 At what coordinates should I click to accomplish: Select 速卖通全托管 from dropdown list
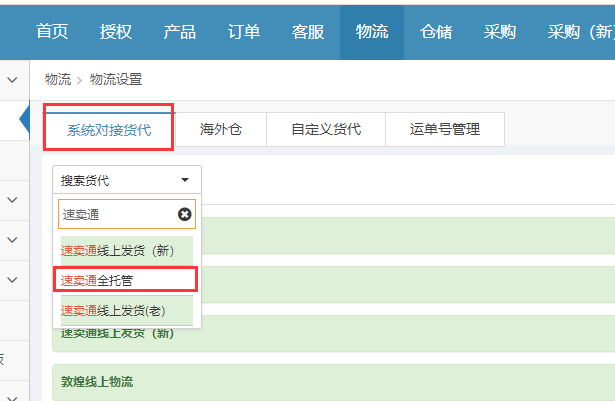pyautogui.click(x=125, y=280)
